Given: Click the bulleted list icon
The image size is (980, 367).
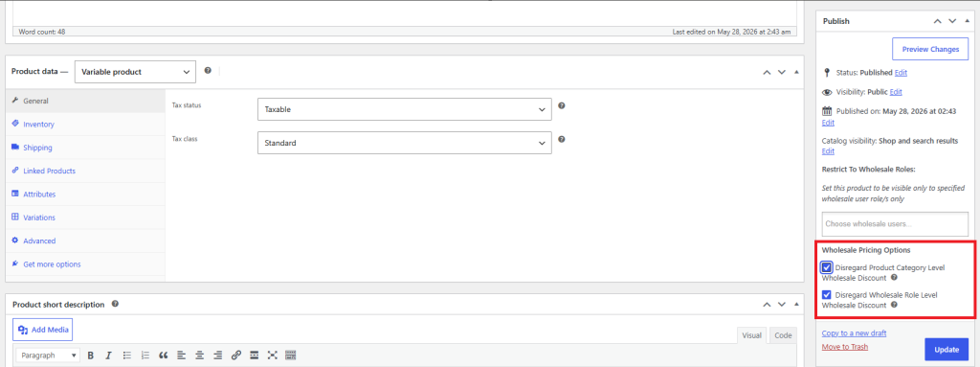Looking at the screenshot, I should tap(127, 356).
